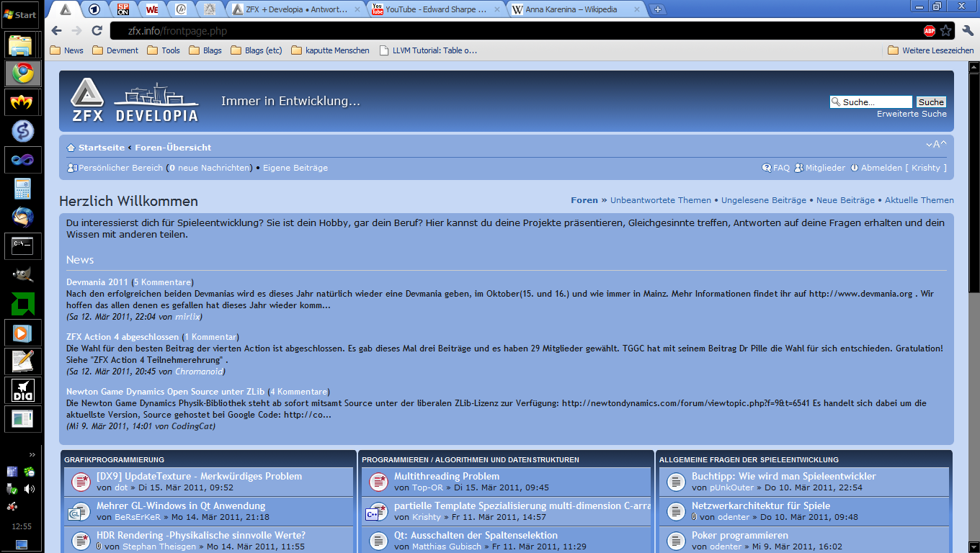Open GIMP from the taskbar

click(22, 274)
